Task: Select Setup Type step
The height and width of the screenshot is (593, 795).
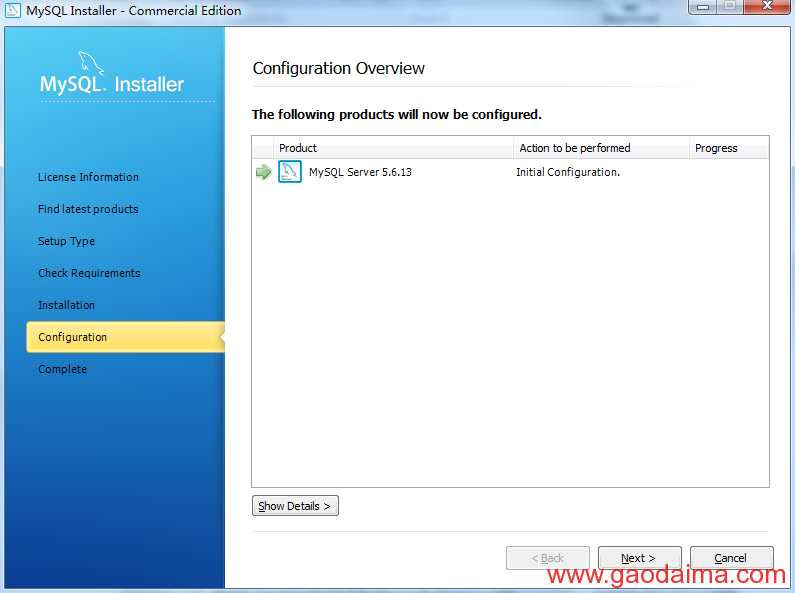Action: coord(66,241)
